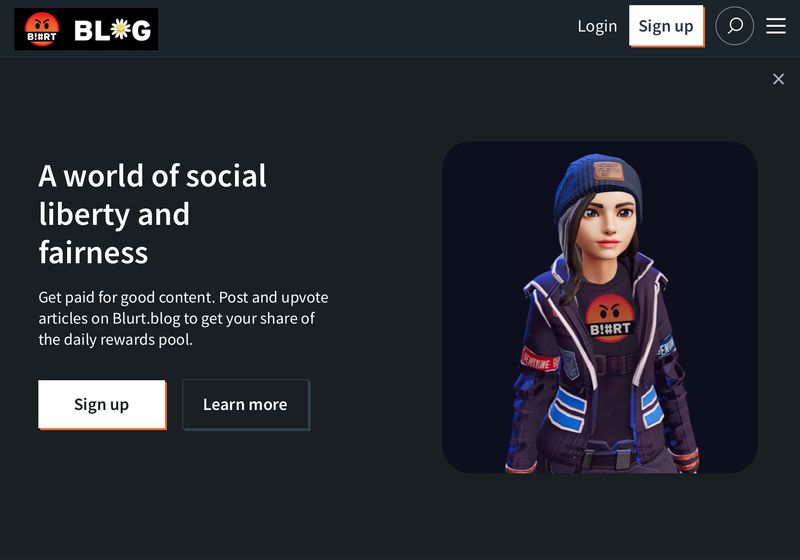The image size is (800, 560).
Task: Open the hamburger navigation menu
Action: pos(776,26)
